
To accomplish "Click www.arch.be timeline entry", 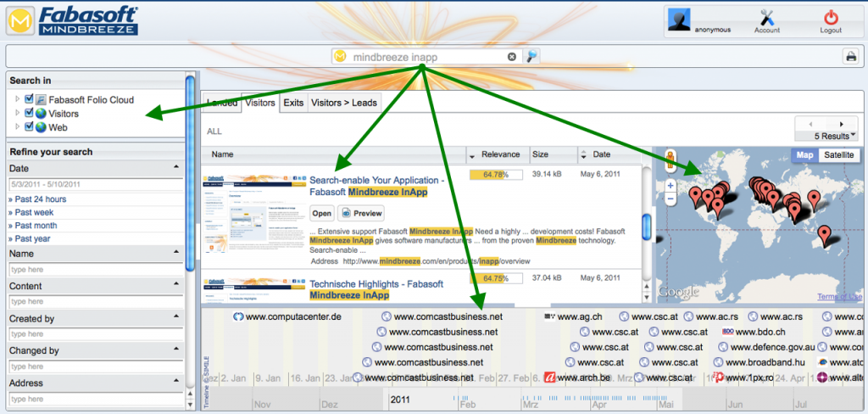I will click(x=577, y=378).
